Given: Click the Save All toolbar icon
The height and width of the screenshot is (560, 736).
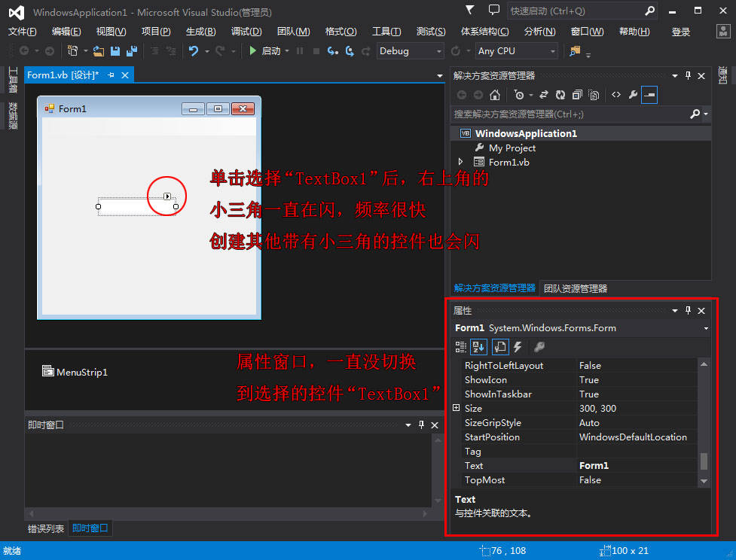Looking at the screenshot, I should (x=132, y=50).
